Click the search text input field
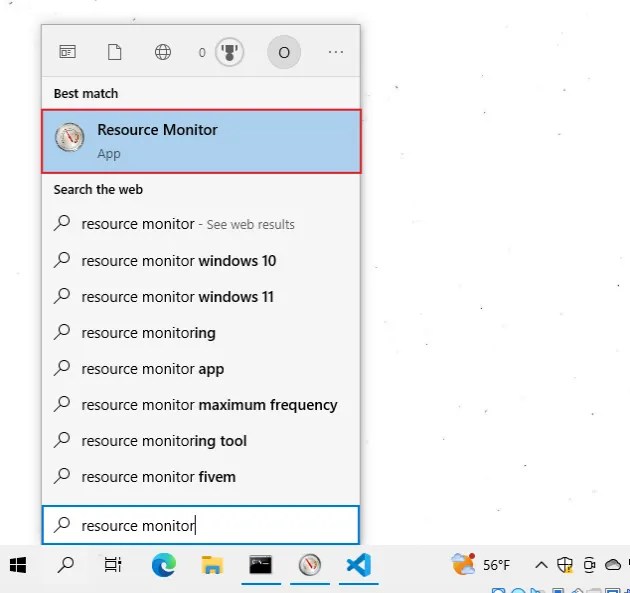Screen dimensions: 630x593 pyautogui.click(x=200, y=525)
